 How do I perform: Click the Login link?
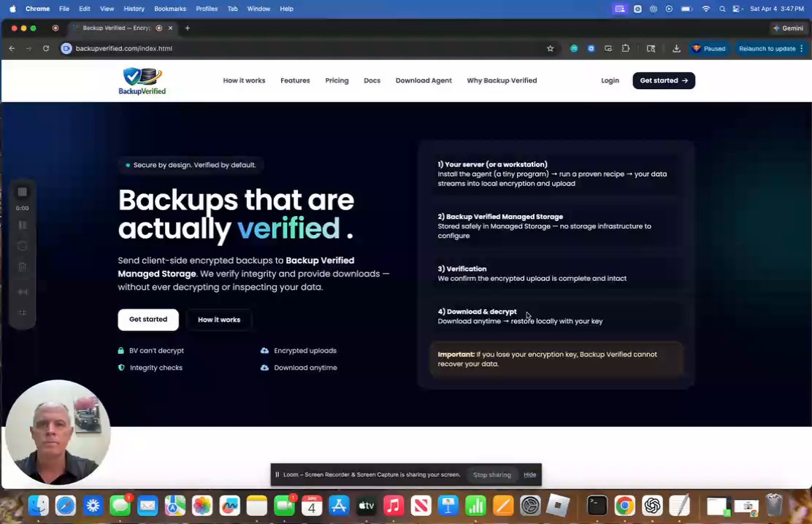tap(610, 80)
